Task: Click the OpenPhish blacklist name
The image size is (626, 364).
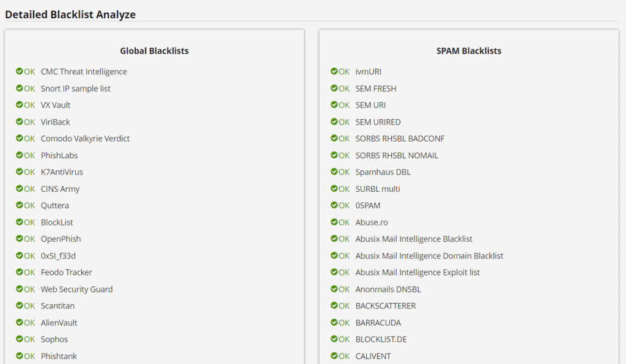Action: tap(61, 239)
